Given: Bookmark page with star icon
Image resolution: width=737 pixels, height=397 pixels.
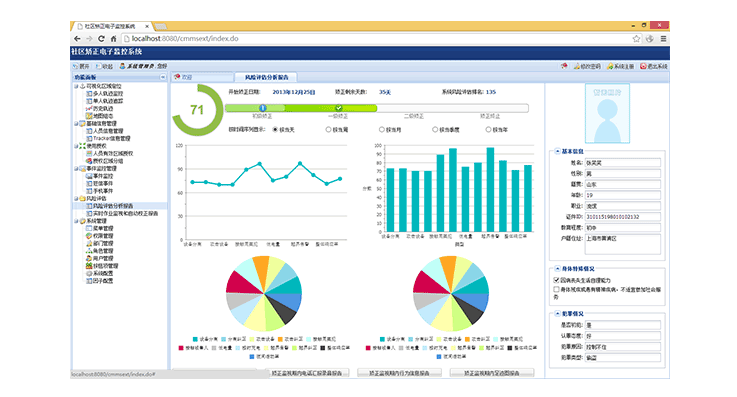Looking at the screenshot, I should tap(636, 39).
